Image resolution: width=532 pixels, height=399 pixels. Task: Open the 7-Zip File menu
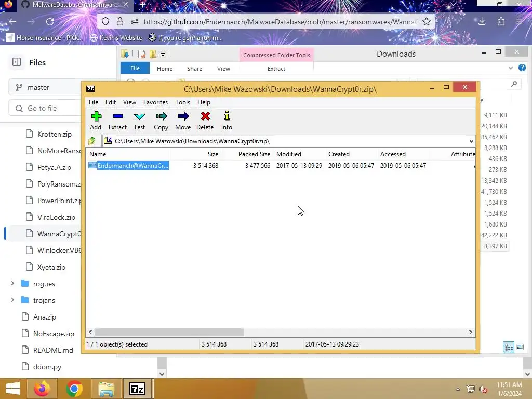tap(94, 102)
